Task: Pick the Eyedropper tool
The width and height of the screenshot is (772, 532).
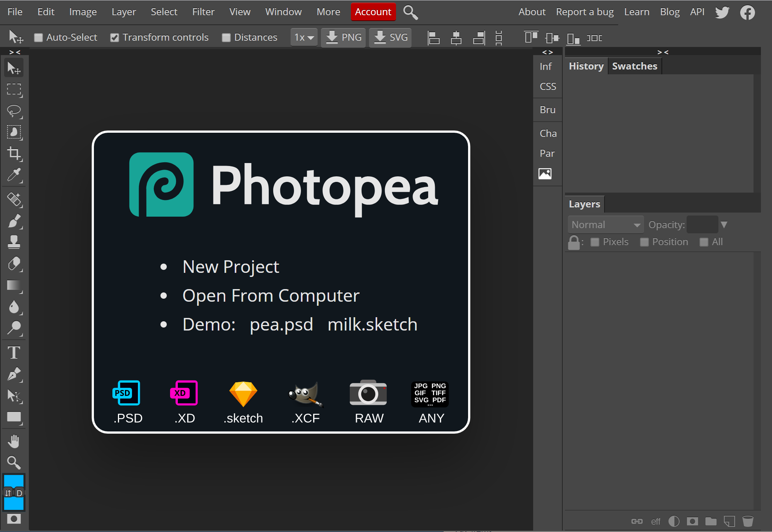Action: point(14,175)
